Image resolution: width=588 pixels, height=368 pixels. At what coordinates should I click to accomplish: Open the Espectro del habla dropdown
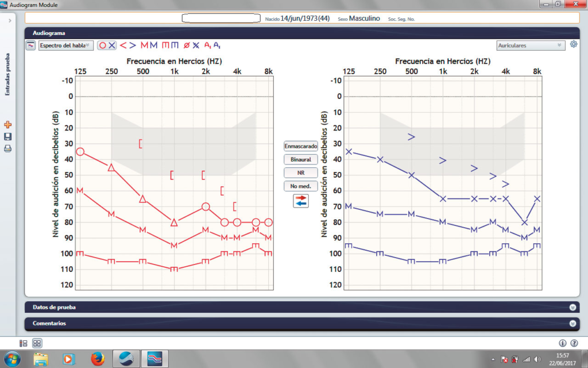[x=65, y=45]
